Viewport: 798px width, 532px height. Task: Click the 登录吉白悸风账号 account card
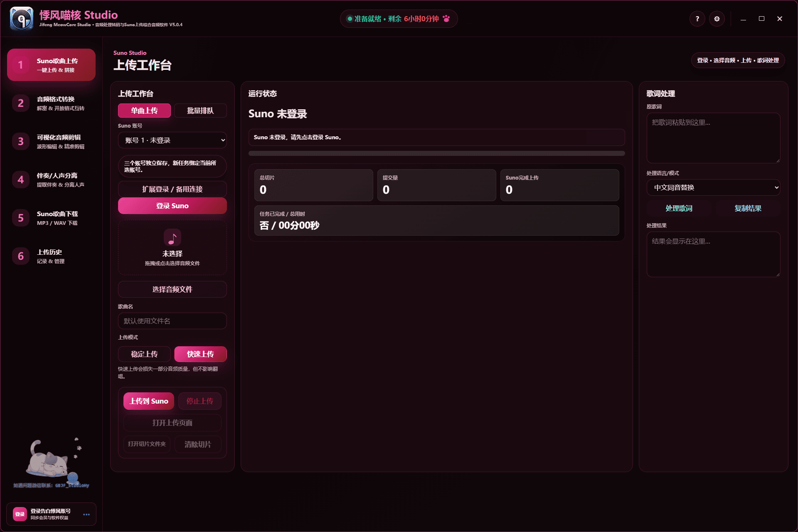coord(51,514)
